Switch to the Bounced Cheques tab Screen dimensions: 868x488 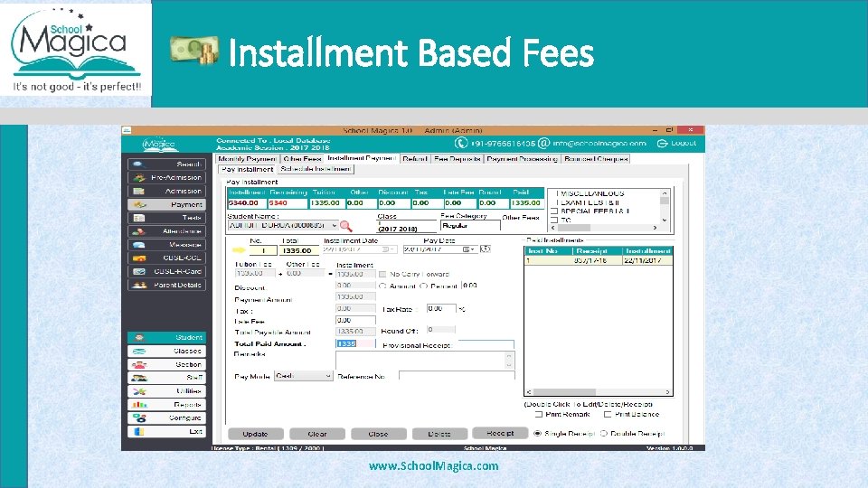[596, 159]
